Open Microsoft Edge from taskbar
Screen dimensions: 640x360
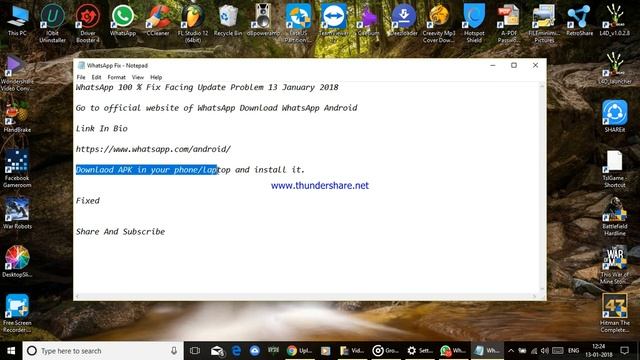click(x=236, y=351)
